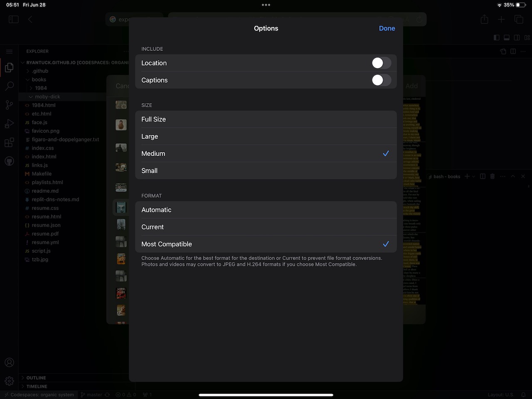The height and width of the screenshot is (399, 532).
Task: Open Run and Debug icon
Action: pyautogui.click(x=9, y=124)
